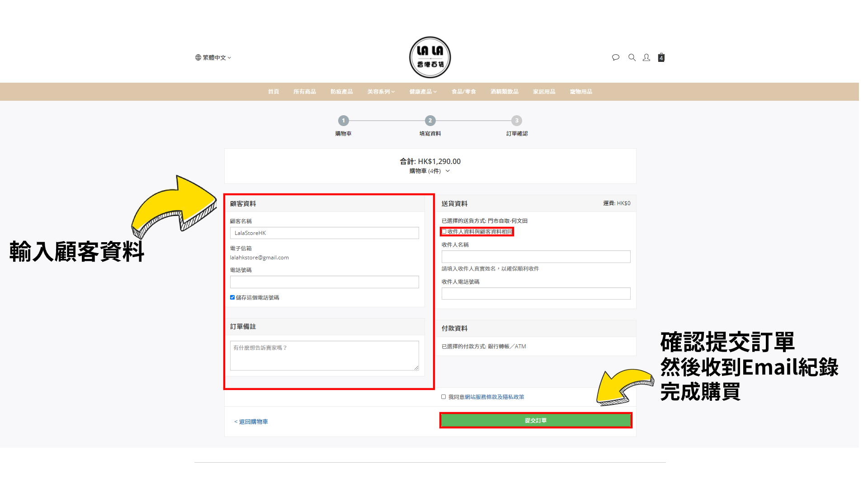Click the green 提交訂單 button
The height and width of the screenshot is (488, 868).
[x=536, y=420]
